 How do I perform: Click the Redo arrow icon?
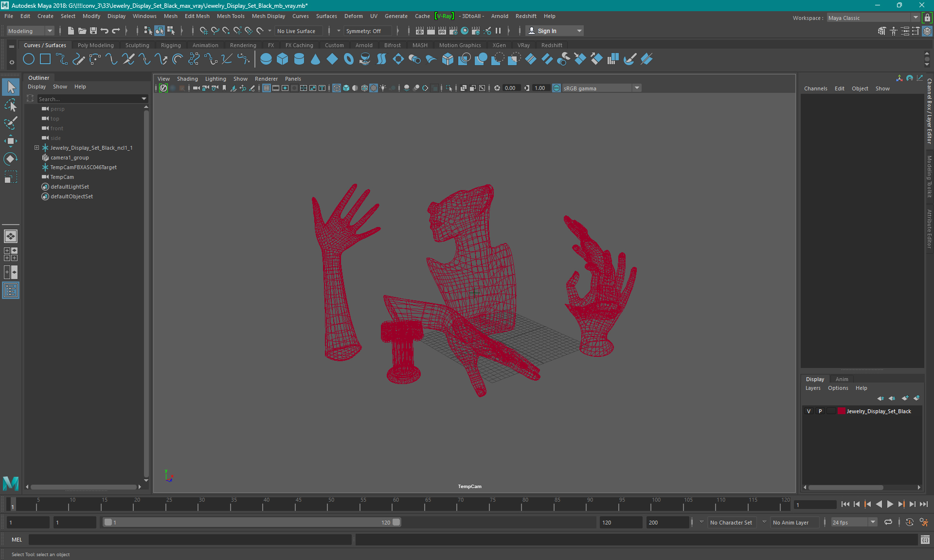[x=116, y=31]
